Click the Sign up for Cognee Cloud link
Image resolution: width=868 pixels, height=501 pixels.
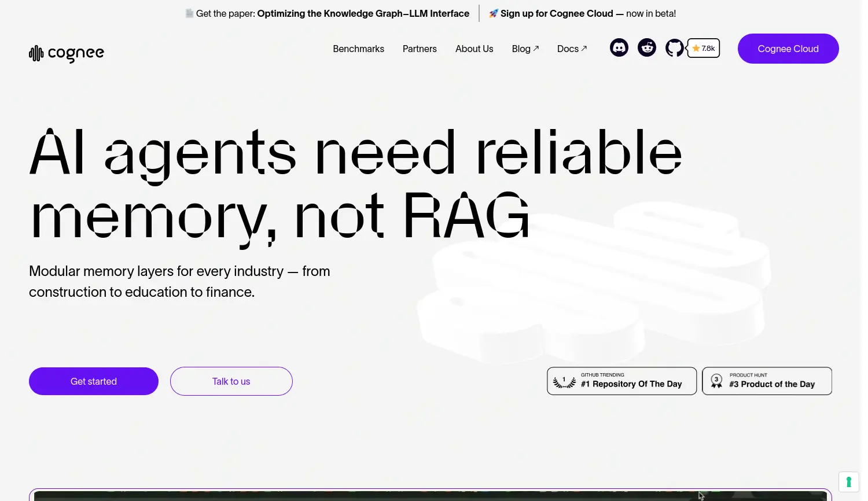pos(556,13)
